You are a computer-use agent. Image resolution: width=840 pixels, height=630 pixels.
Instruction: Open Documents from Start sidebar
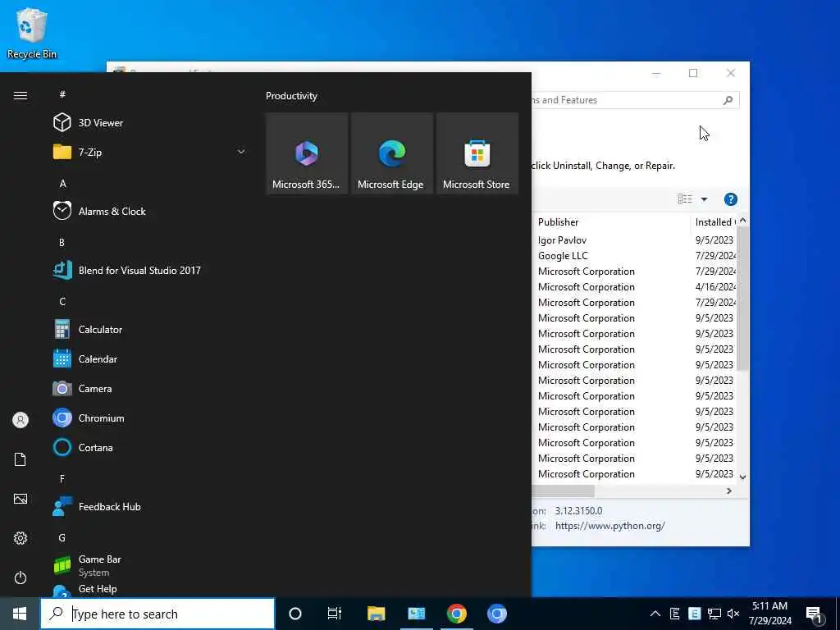click(21, 459)
